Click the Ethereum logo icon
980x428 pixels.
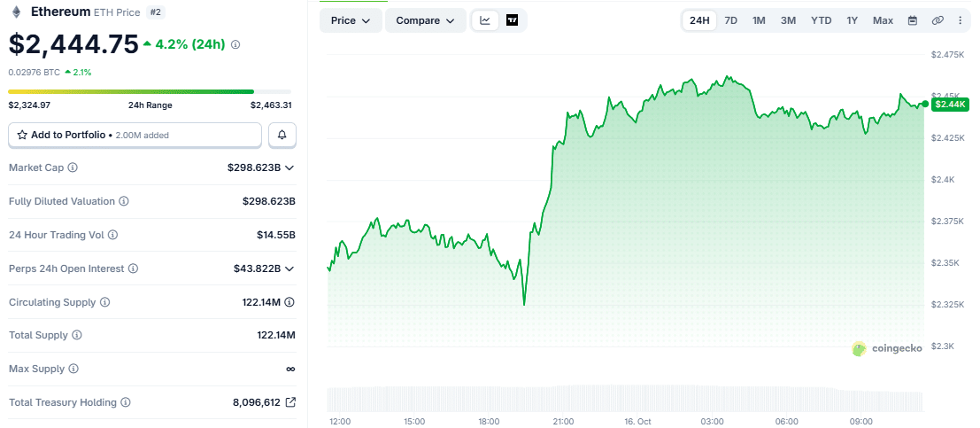(16, 12)
